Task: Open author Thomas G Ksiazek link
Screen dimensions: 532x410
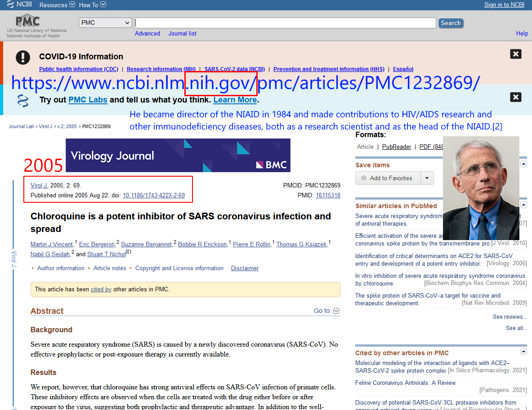Action: coord(301,244)
